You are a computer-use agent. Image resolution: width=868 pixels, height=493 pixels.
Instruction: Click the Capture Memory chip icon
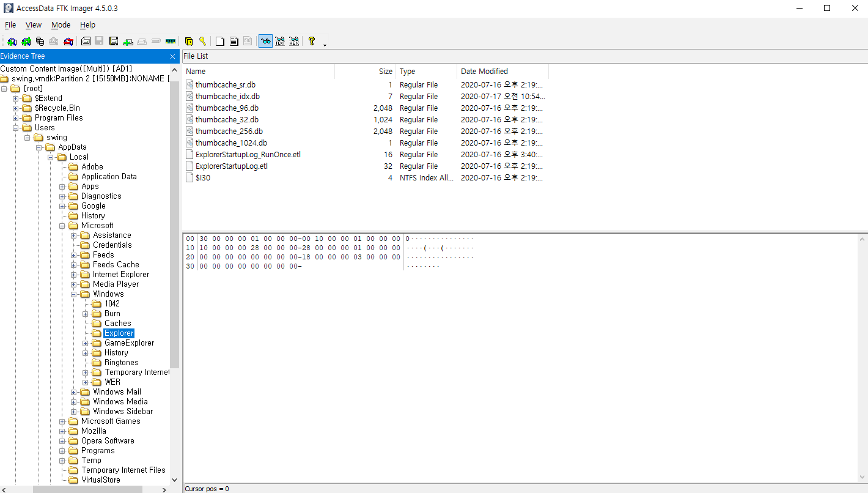(171, 41)
